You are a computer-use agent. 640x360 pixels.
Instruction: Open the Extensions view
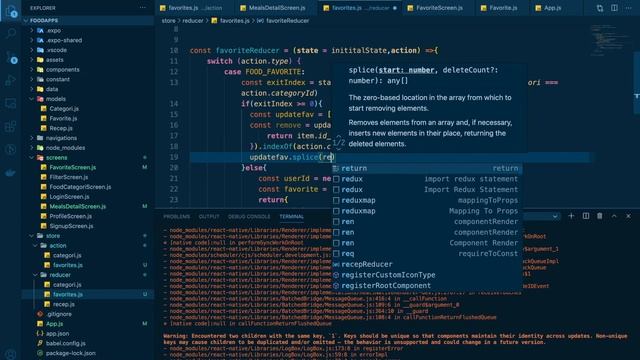[x=11, y=127]
